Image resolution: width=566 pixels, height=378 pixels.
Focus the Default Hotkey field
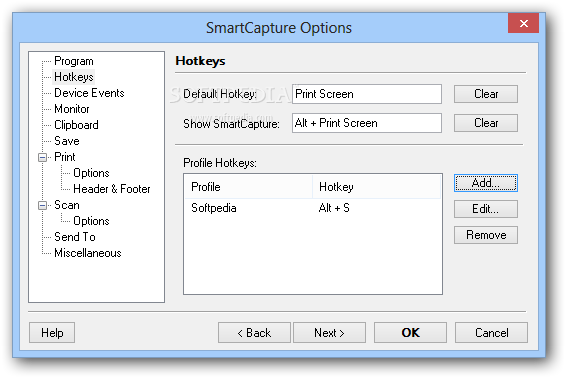pyautogui.click(x=367, y=94)
